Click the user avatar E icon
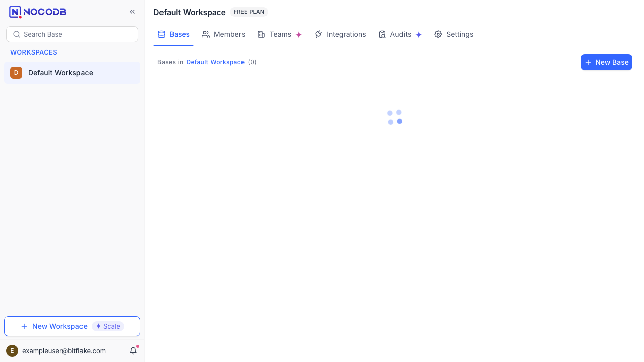 (x=12, y=351)
